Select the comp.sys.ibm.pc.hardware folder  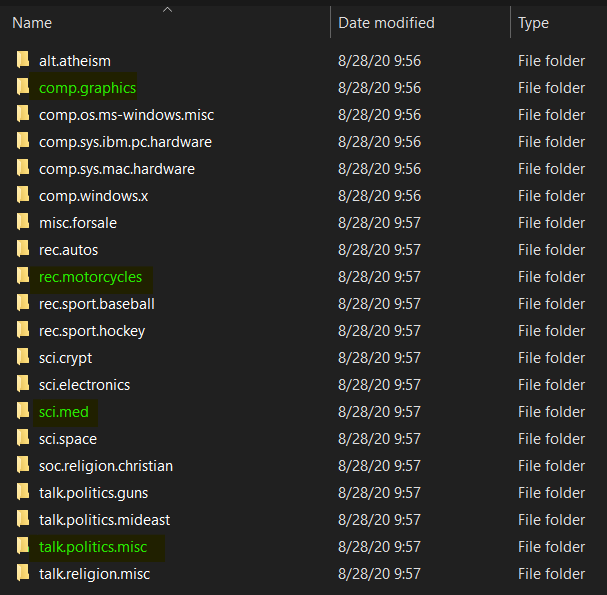(x=125, y=142)
